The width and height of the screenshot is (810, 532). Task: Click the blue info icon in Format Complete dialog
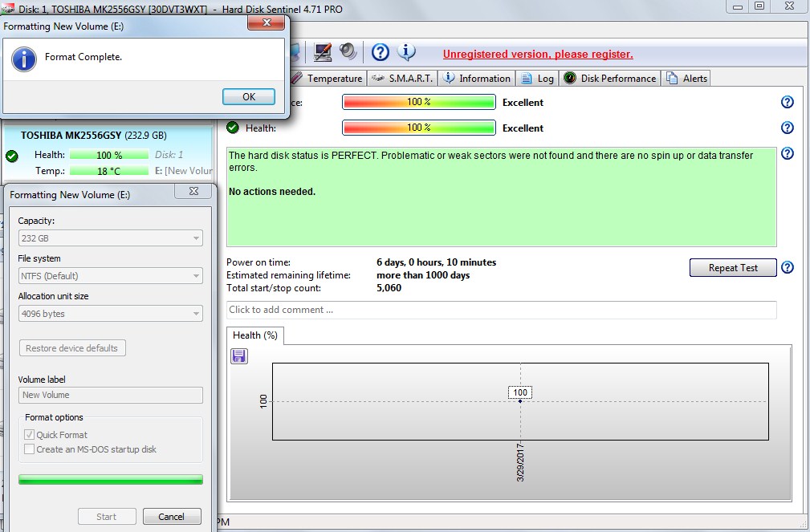pyautogui.click(x=24, y=59)
